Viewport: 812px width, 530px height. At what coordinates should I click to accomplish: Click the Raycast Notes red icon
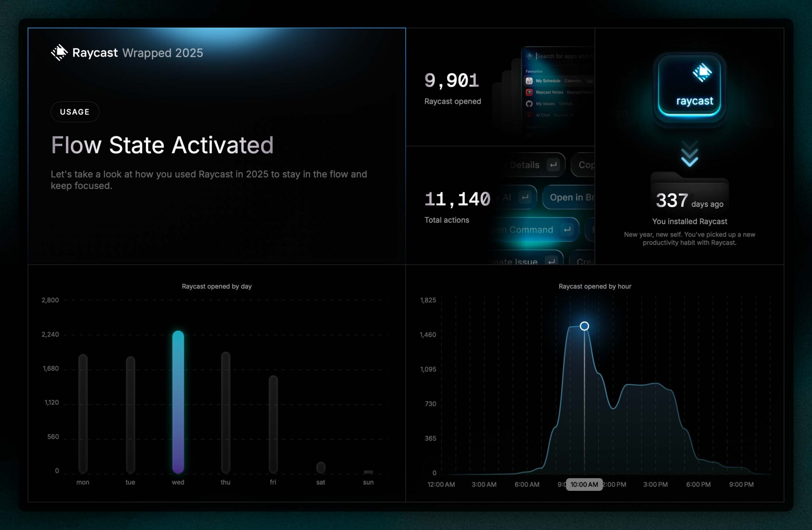tap(529, 92)
